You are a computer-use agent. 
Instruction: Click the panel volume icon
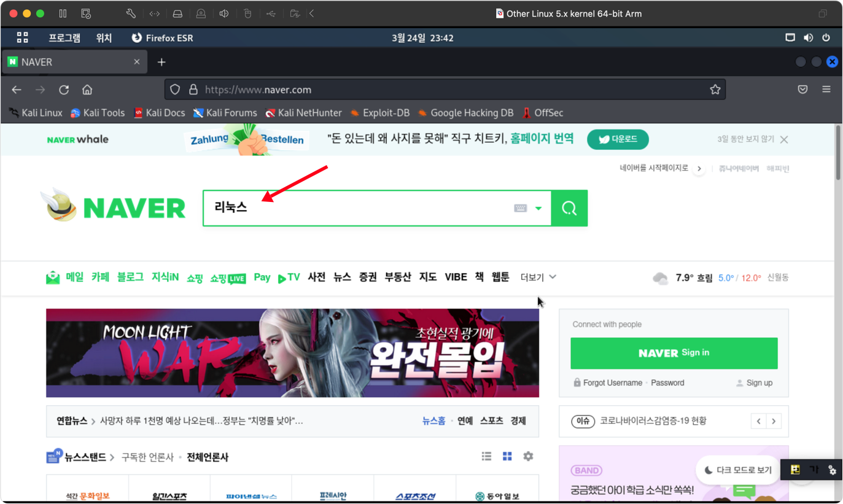[x=808, y=37]
